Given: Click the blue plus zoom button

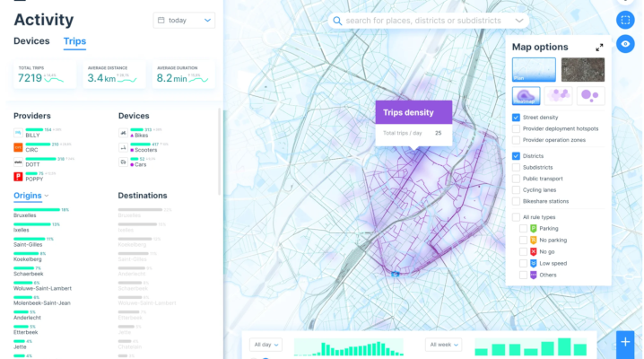Looking at the screenshot, I should pyautogui.click(x=625, y=343).
